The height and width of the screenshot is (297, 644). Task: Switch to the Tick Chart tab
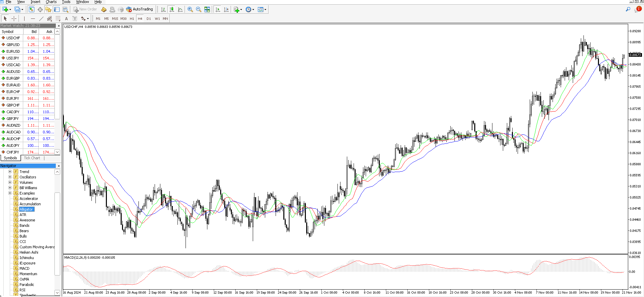(32, 158)
